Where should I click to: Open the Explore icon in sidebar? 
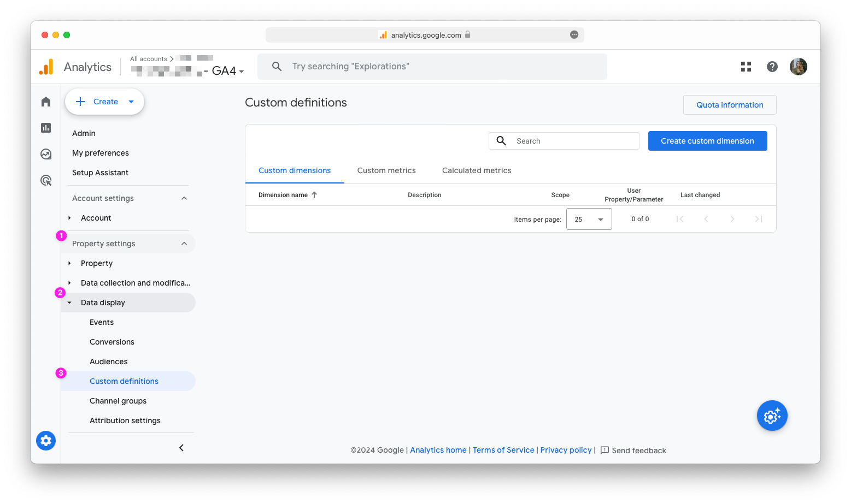[46, 154]
